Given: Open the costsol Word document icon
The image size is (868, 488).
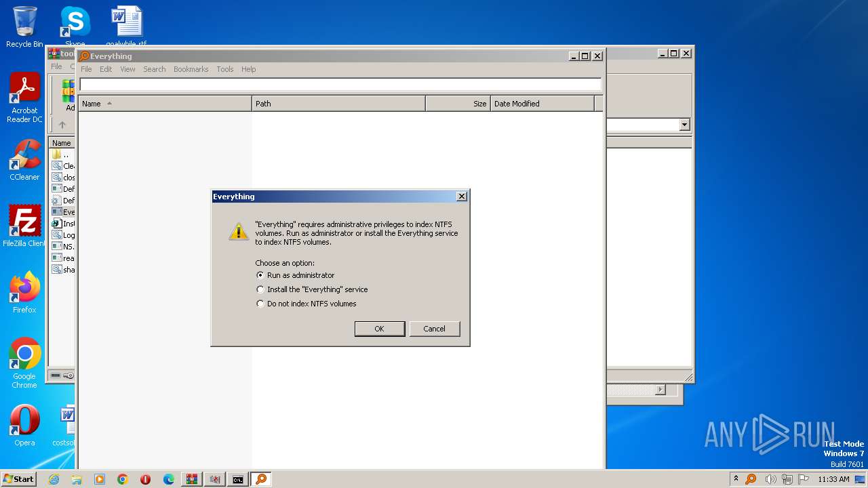Looking at the screenshot, I should 66,426.
